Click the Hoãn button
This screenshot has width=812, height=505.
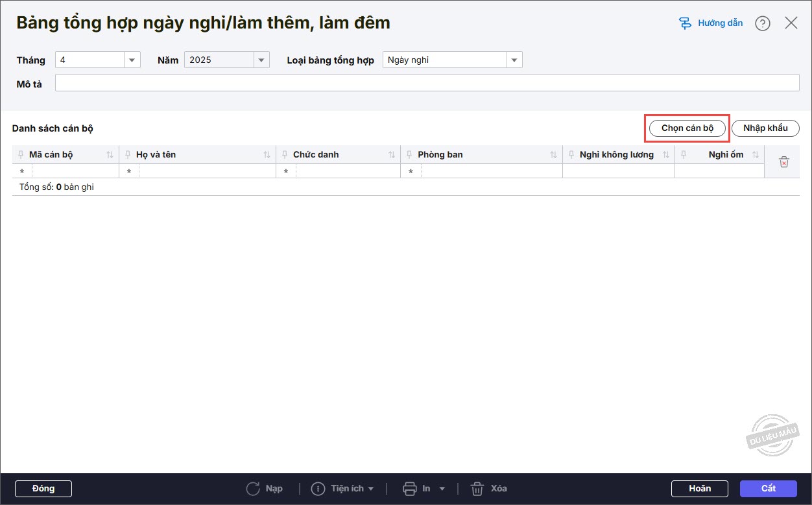[x=700, y=489]
